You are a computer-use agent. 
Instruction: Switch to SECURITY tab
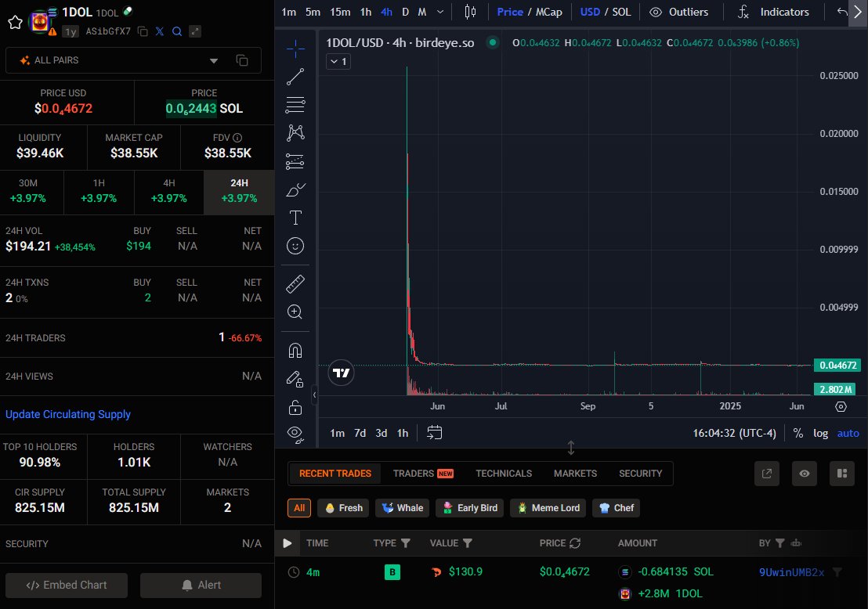pos(641,474)
